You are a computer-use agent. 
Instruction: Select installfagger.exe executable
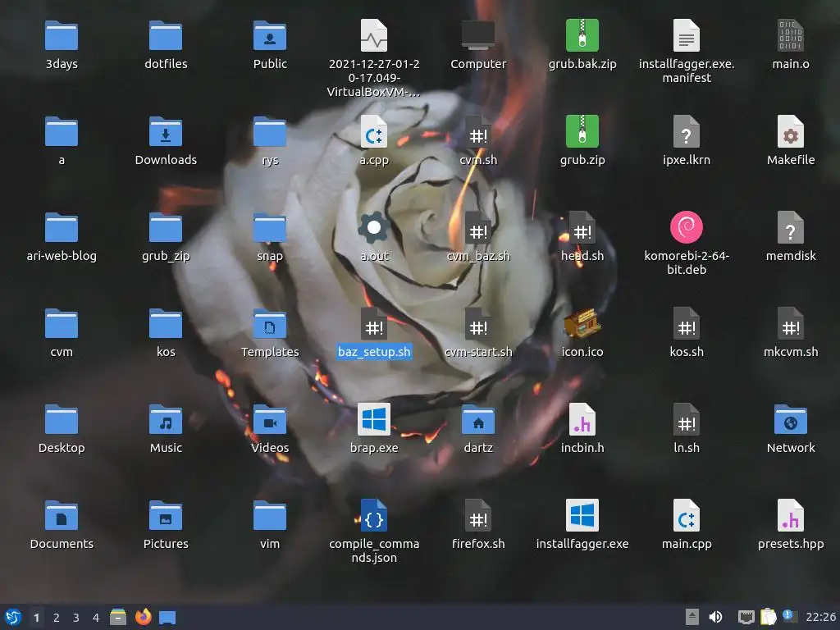point(582,515)
